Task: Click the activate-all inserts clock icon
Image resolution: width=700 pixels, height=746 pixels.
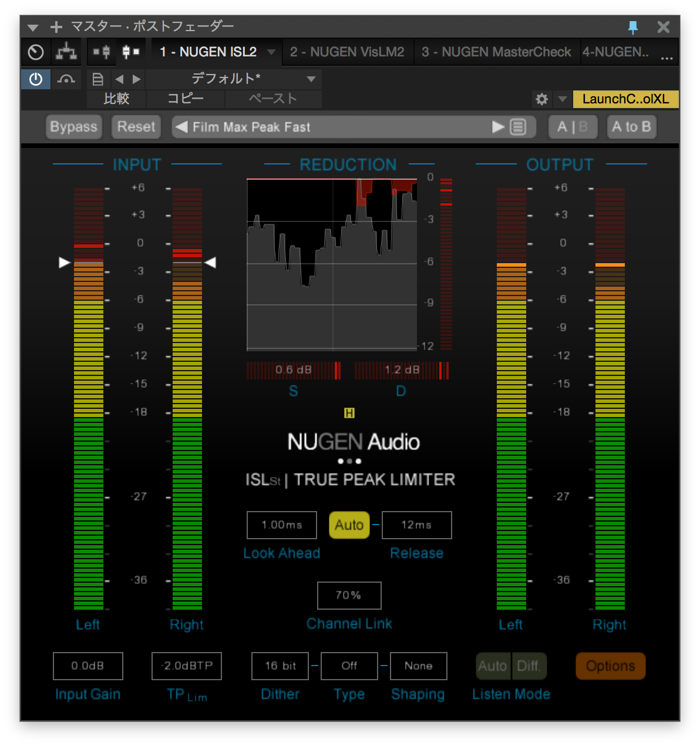Action: pos(36,52)
